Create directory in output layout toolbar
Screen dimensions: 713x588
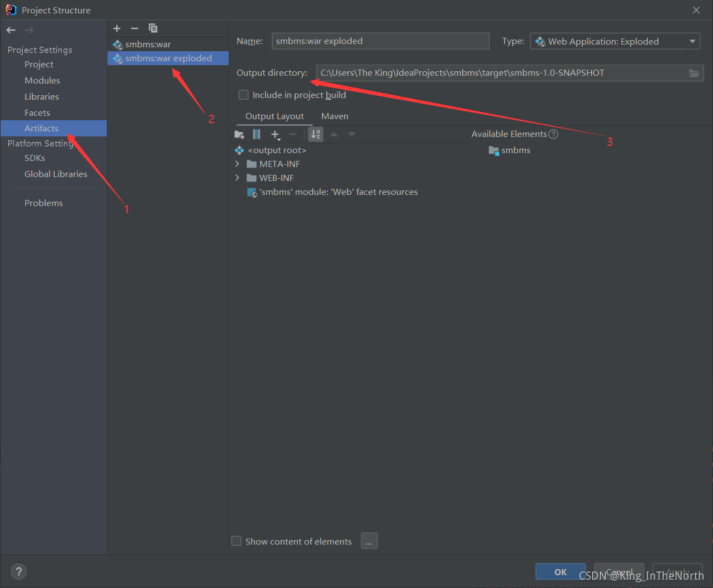click(x=239, y=134)
